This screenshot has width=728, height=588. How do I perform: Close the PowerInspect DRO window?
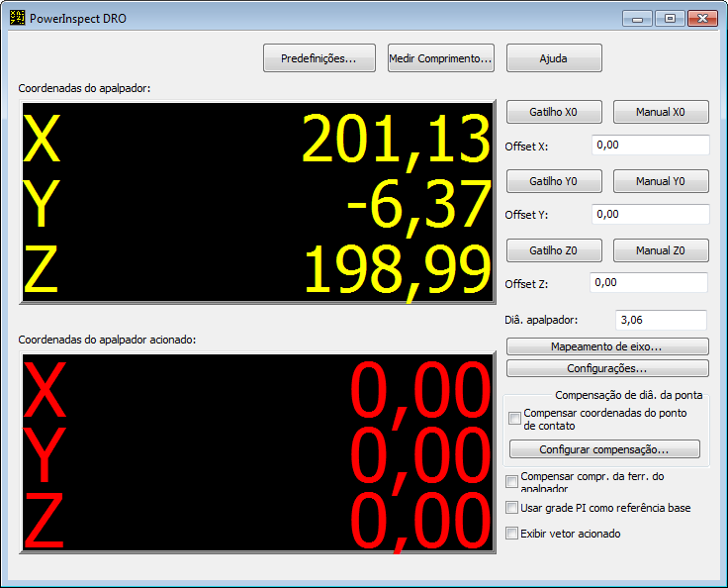click(703, 19)
